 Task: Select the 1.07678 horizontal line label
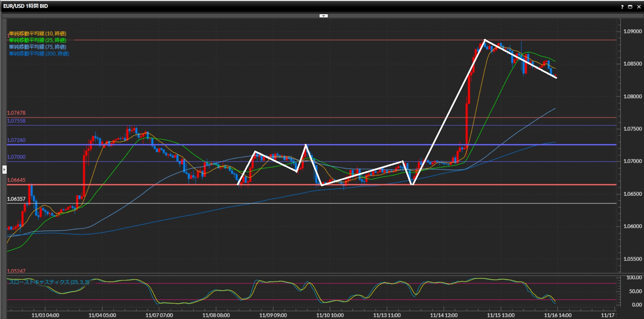[16, 113]
